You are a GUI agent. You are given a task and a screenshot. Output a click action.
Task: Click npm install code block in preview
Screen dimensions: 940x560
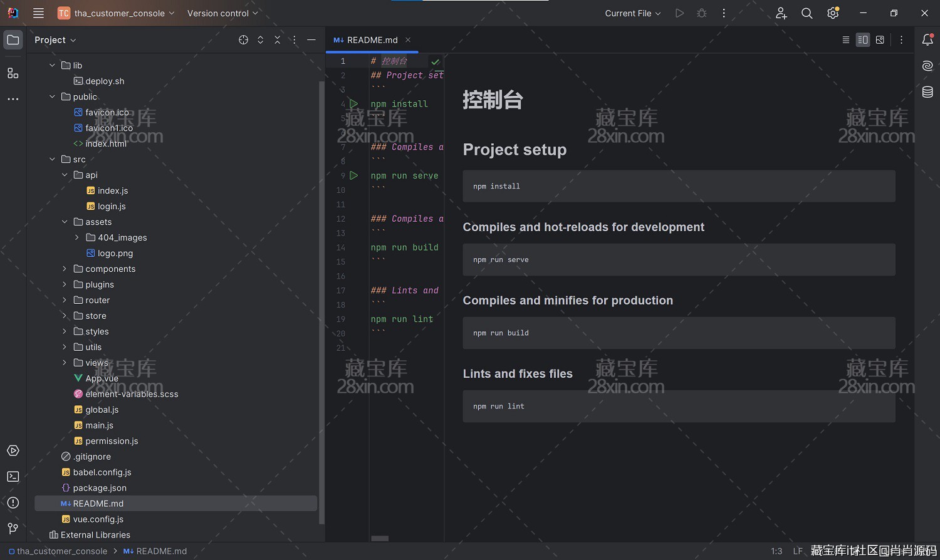coord(679,187)
